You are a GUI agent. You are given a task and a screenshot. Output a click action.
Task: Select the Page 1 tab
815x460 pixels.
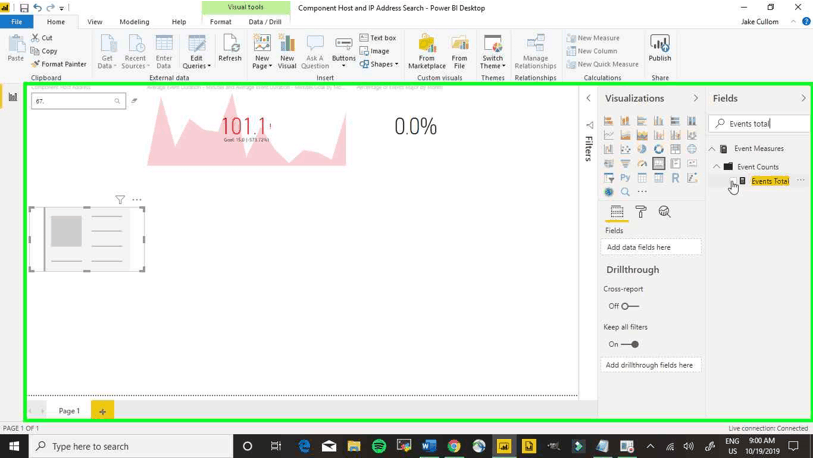[69, 411]
